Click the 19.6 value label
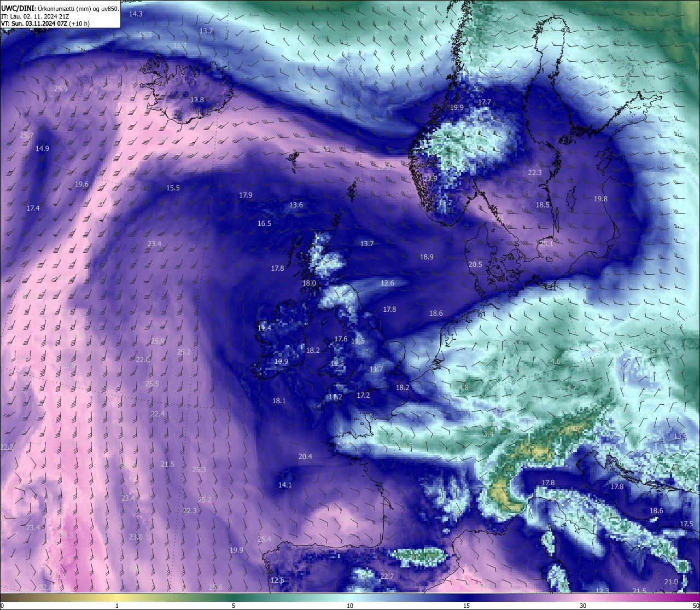Viewport: 700px width, 610px height. click(81, 184)
